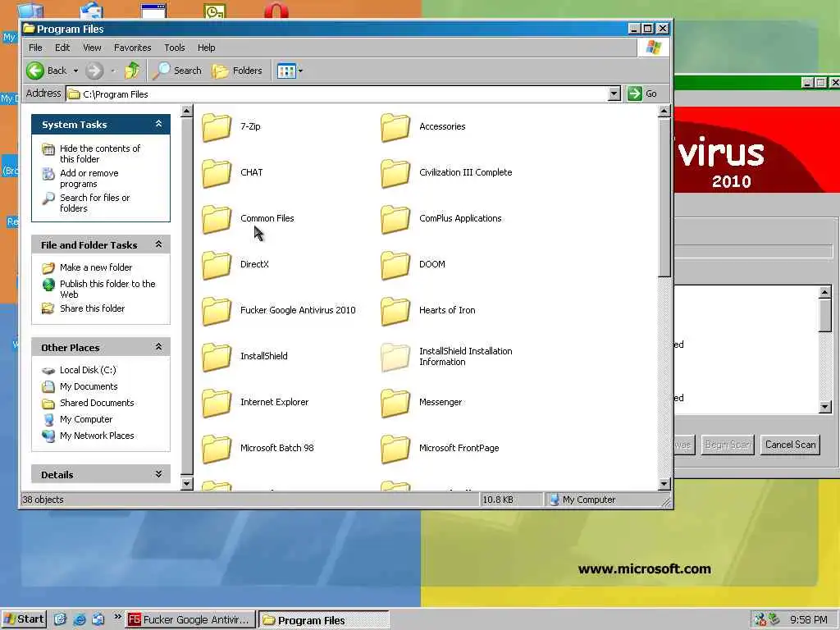Click Search for files or folders
840x630 pixels.
click(x=95, y=203)
